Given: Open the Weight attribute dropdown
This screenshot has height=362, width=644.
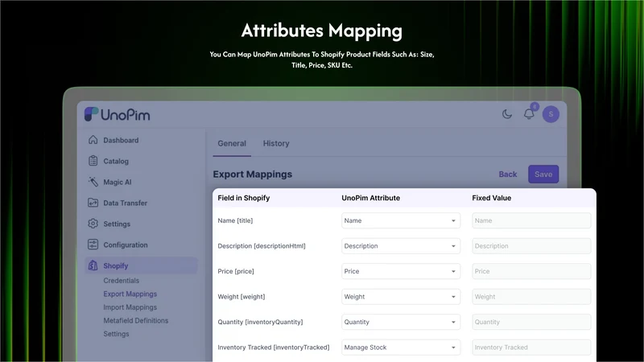Looking at the screenshot, I should (x=400, y=297).
